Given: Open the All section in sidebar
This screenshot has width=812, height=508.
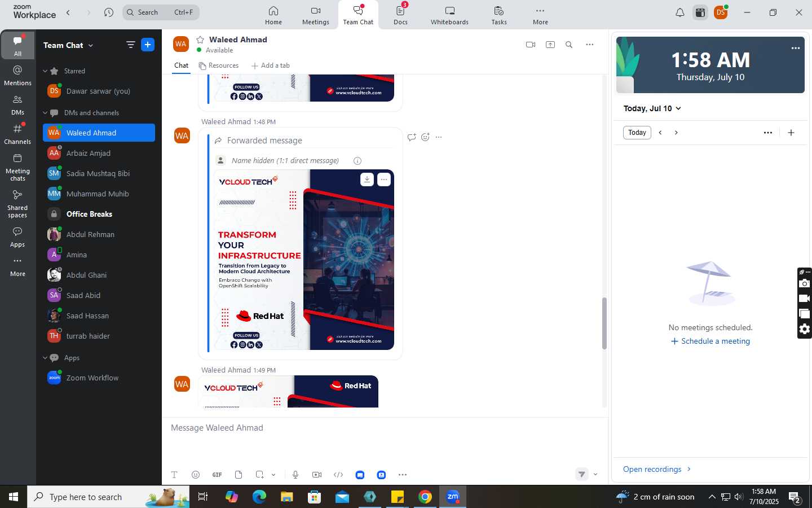Looking at the screenshot, I should 17,46.
